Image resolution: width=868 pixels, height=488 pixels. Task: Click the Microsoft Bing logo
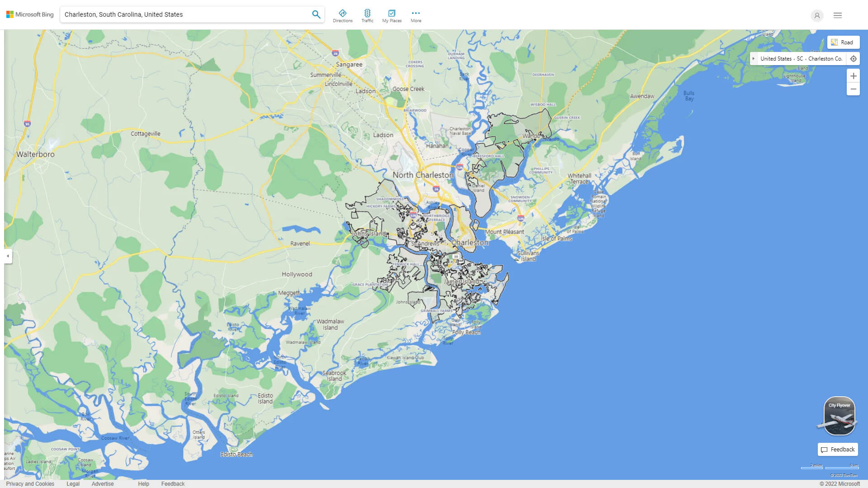point(29,14)
